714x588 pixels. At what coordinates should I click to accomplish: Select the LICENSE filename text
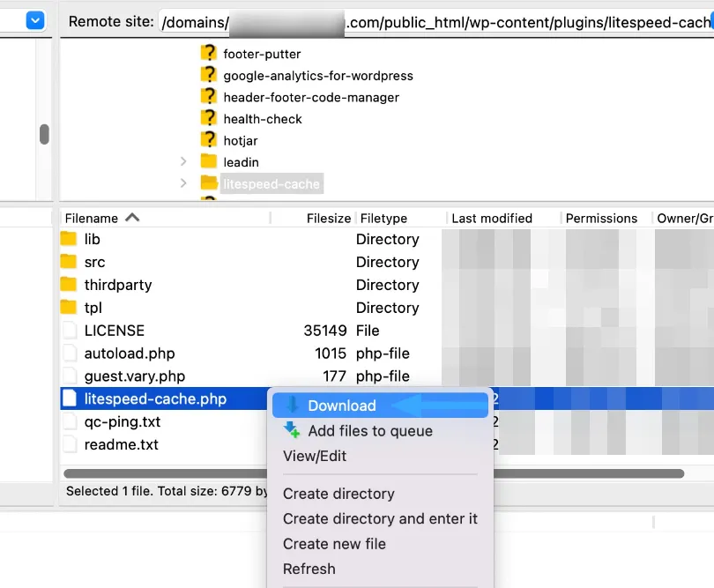[x=115, y=331]
